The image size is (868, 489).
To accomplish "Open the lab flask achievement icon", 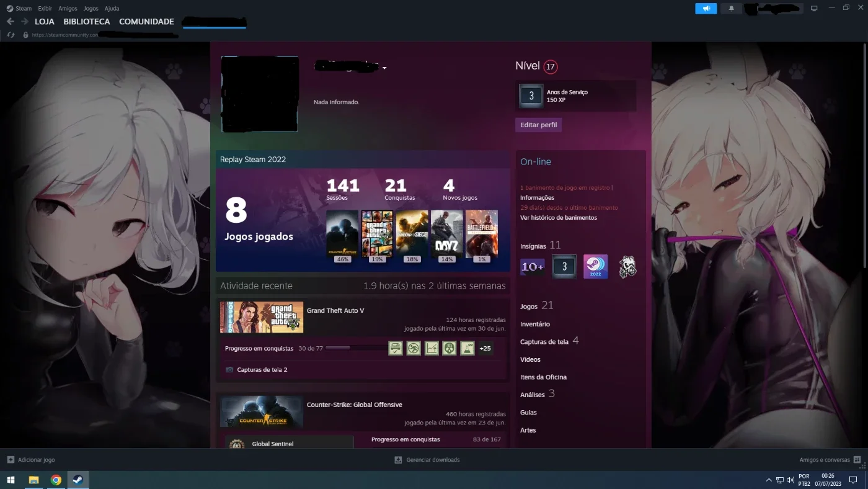I will pos(467,348).
